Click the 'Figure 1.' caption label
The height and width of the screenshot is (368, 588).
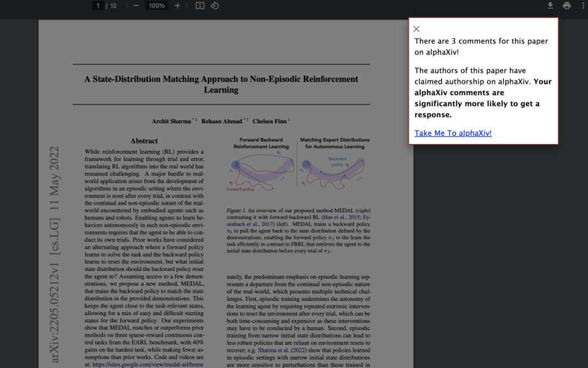[236, 210]
